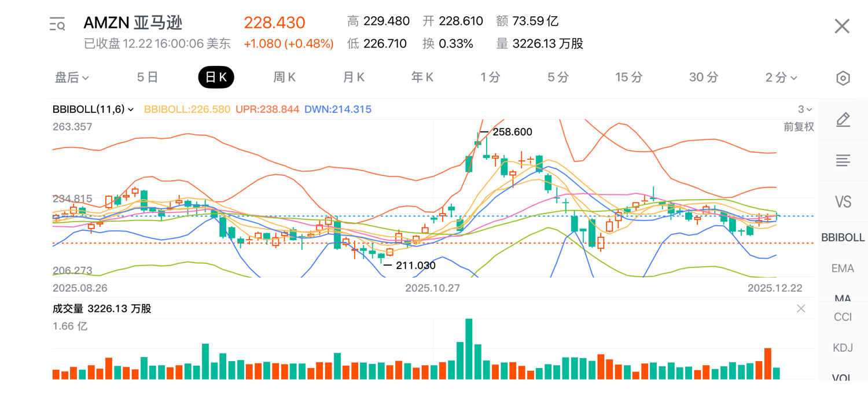Click the 2025.08.26 start date label
Screen dimensions: 868x401
80,288
